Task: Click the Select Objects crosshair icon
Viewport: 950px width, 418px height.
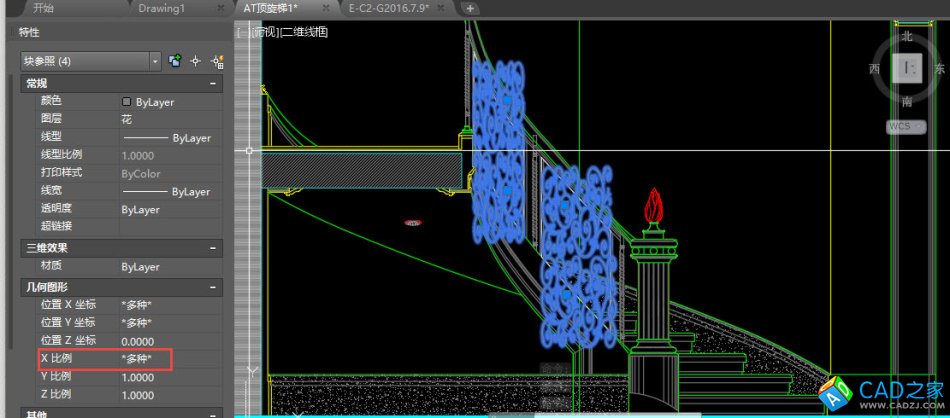Action: 196,61
